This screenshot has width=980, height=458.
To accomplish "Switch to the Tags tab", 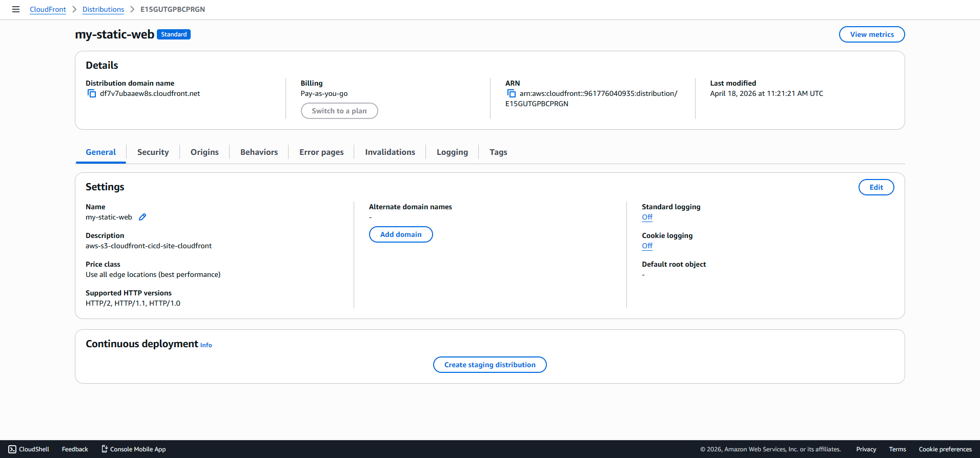I will (x=498, y=152).
